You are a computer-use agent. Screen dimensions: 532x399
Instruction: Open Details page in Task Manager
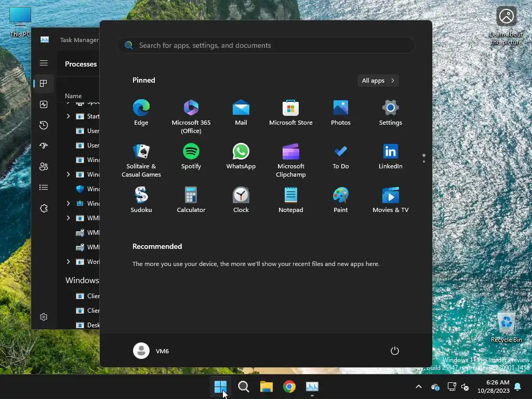(44, 187)
